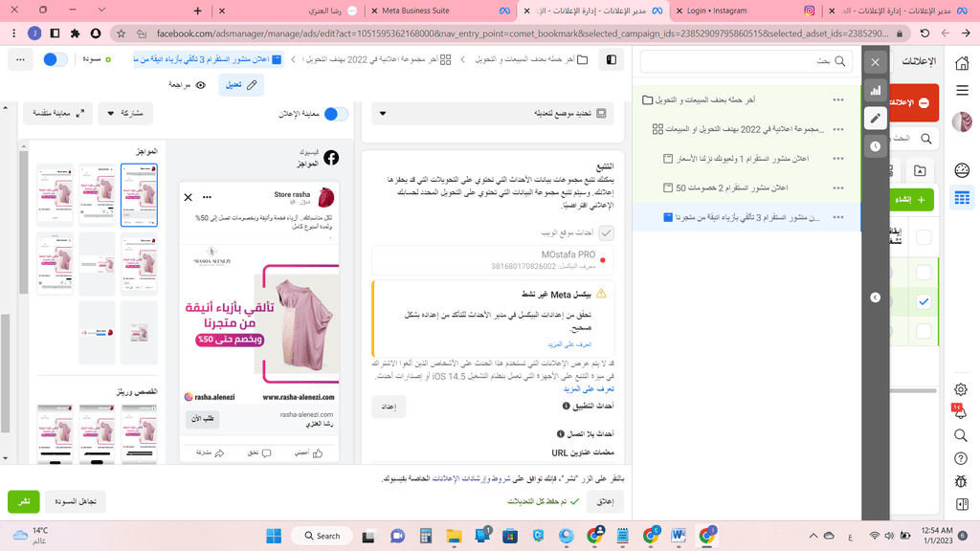
Task: Check the أحداث موقع الويب checkbox
Action: (x=606, y=233)
